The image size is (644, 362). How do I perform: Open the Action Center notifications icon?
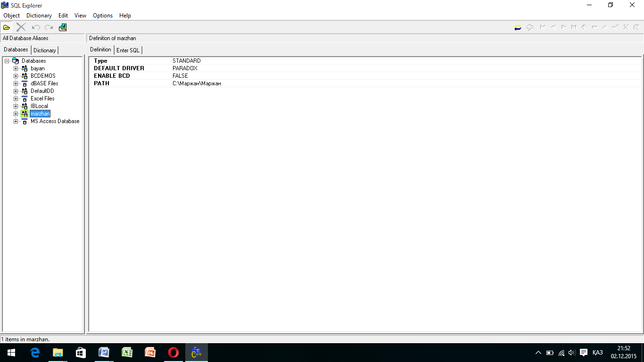tap(584, 353)
